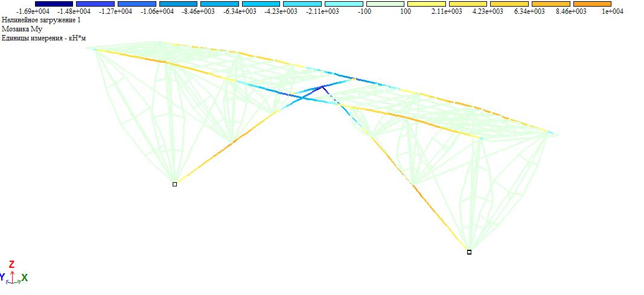
Task: Click the 'Нелинейное загружение 1' label
Action: tap(41, 20)
